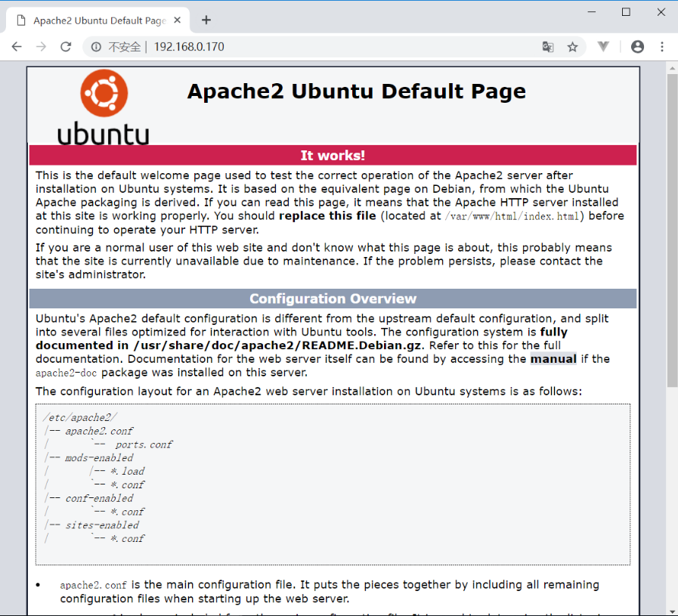Screen dimensions: 678x616
Task: Click '*.load' in the layout tree
Action: (x=128, y=471)
